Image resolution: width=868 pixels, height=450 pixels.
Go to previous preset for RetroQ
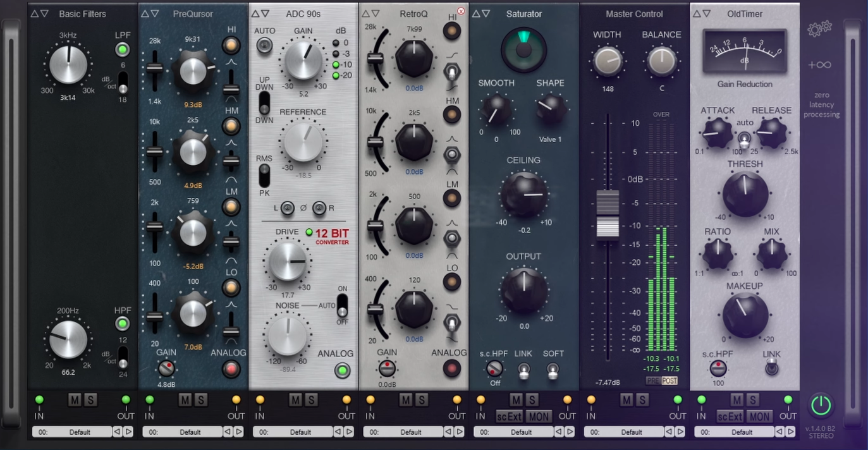tap(448, 432)
